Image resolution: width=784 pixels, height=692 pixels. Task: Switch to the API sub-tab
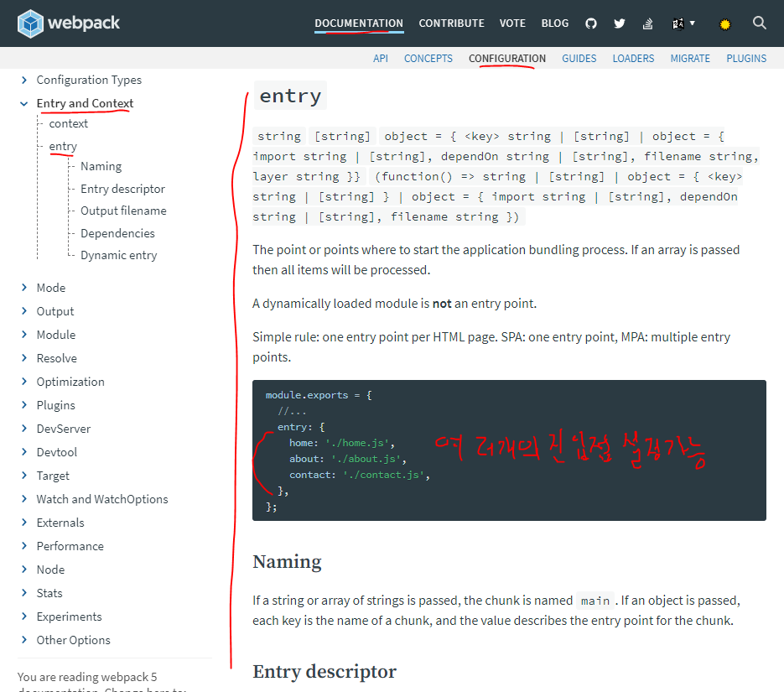point(381,59)
